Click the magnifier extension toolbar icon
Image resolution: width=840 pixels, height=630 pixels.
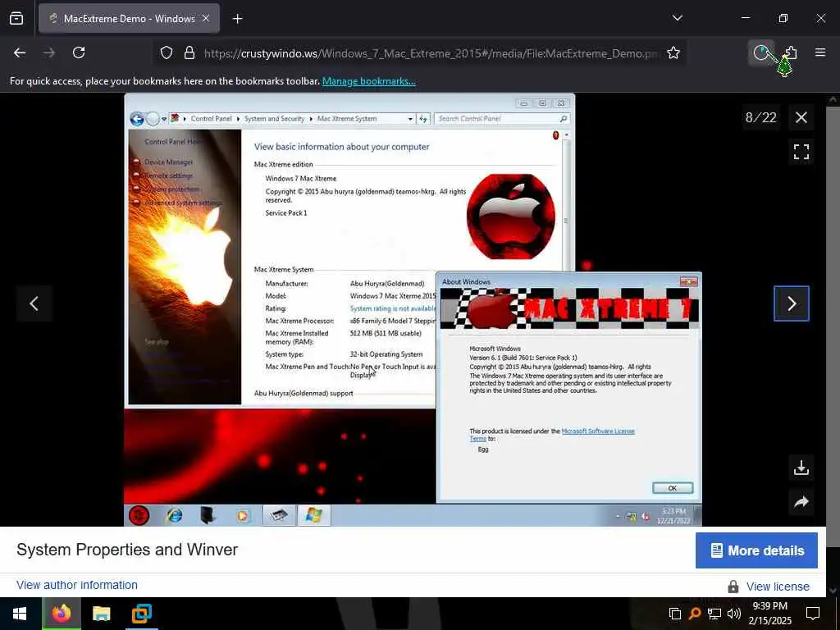tap(761, 52)
